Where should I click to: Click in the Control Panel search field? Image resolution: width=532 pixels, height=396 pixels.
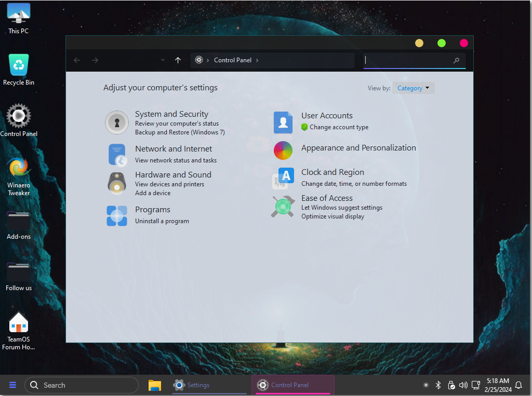(408, 60)
